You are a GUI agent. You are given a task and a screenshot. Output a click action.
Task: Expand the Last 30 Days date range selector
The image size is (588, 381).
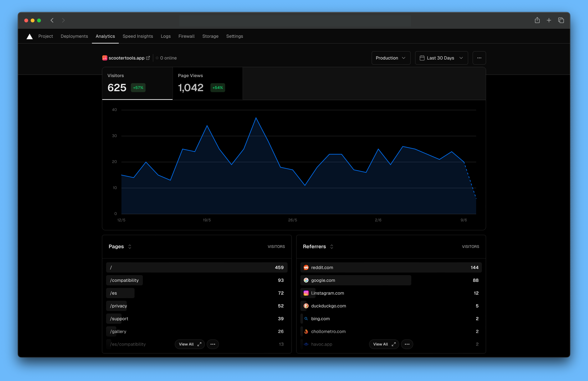coord(441,58)
